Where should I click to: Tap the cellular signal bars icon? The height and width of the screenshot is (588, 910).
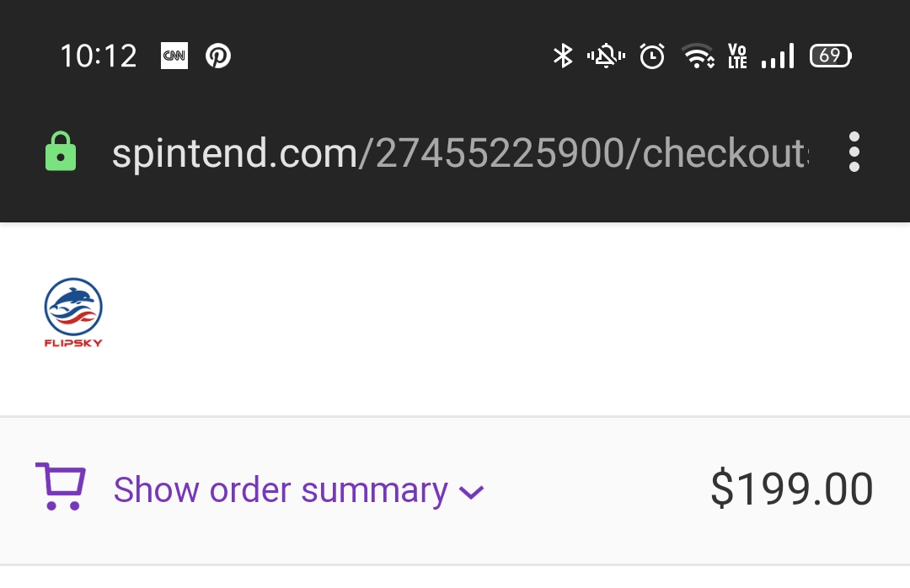(x=777, y=56)
